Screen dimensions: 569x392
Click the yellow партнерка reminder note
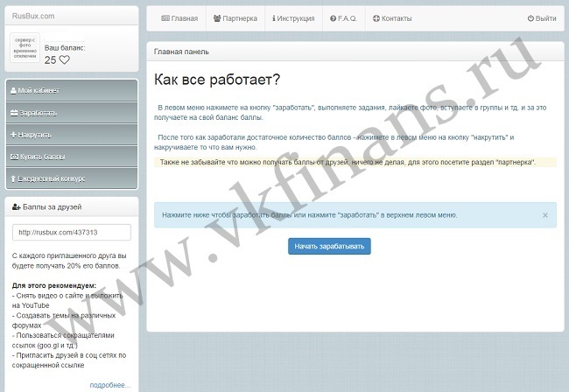(355, 163)
